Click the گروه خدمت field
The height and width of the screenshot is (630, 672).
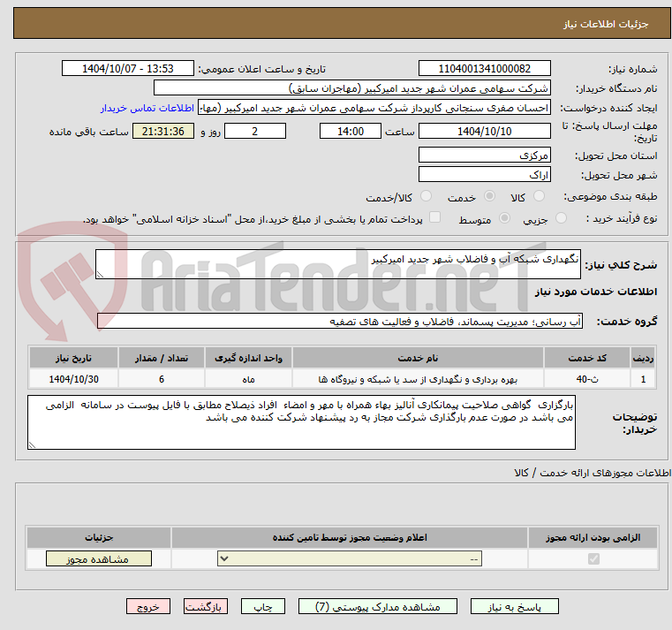coord(340,322)
